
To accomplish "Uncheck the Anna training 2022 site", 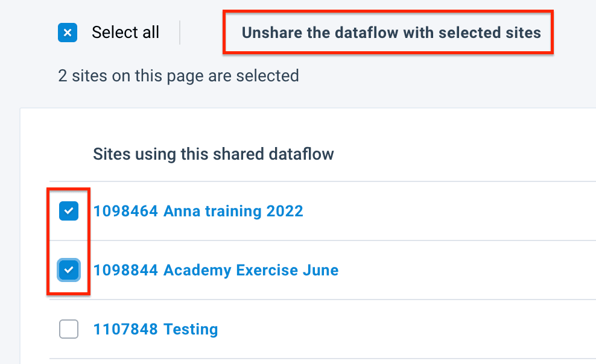I will pos(69,211).
